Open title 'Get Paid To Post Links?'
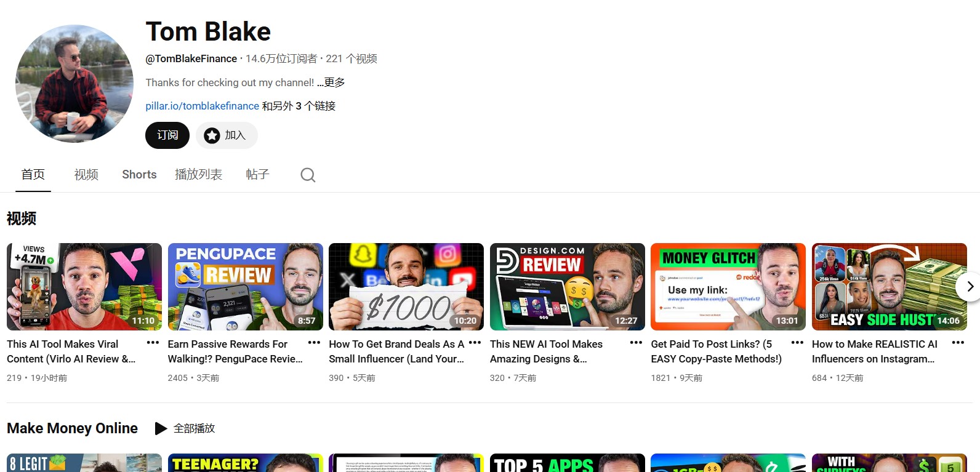Screen dimensions: 980x472 [717, 351]
